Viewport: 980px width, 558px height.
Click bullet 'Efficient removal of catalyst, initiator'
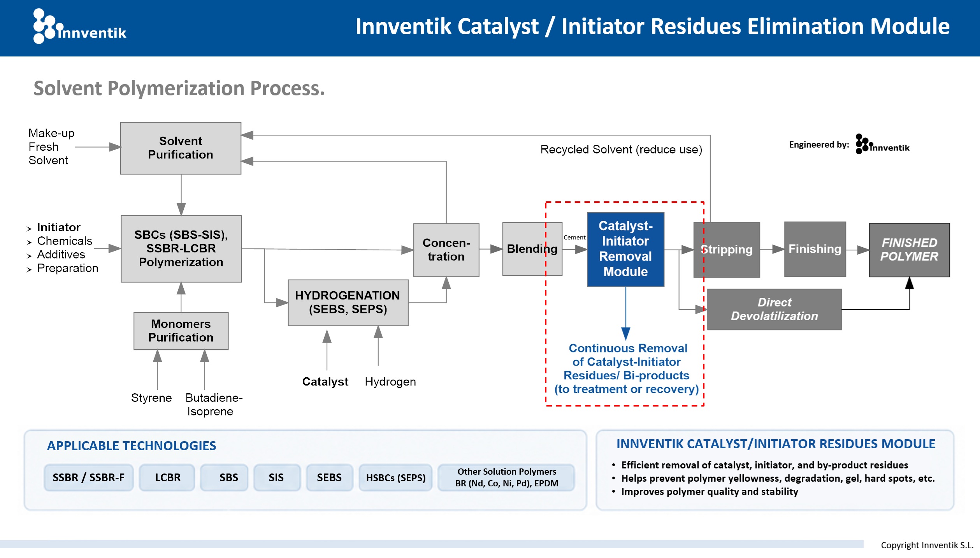pyautogui.click(x=764, y=465)
